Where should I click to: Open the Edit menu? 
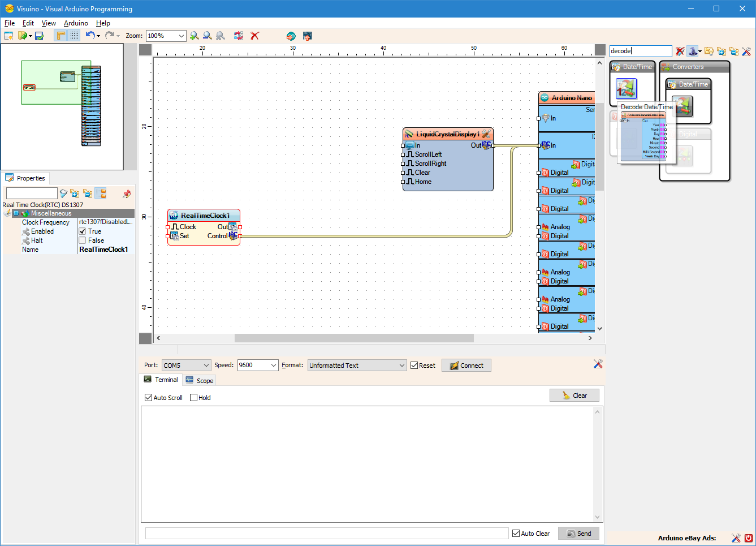[28, 23]
